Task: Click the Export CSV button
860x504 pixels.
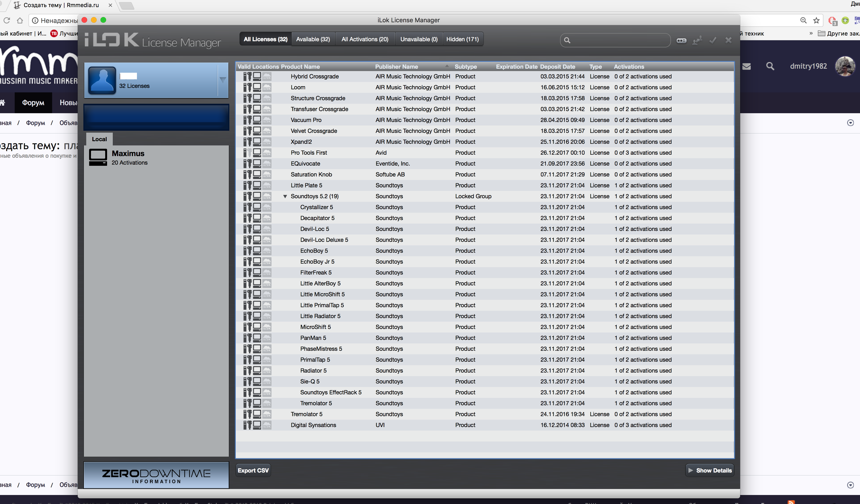Action: click(x=253, y=470)
